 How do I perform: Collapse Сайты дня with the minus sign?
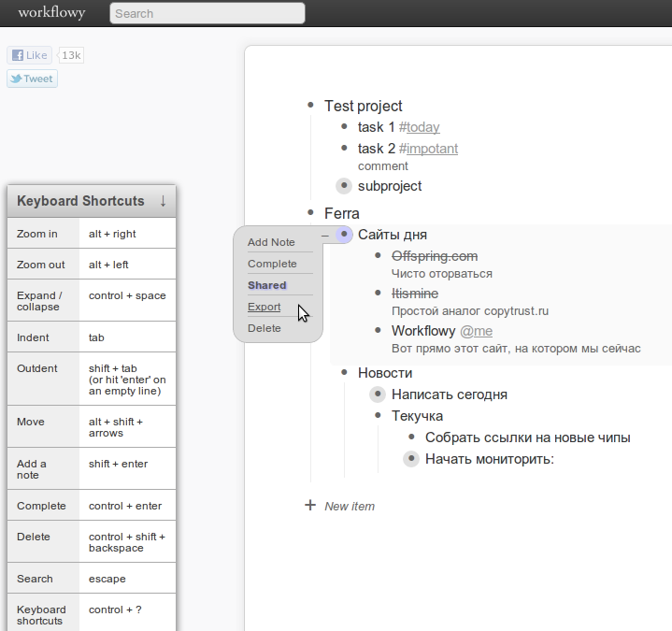click(x=325, y=236)
